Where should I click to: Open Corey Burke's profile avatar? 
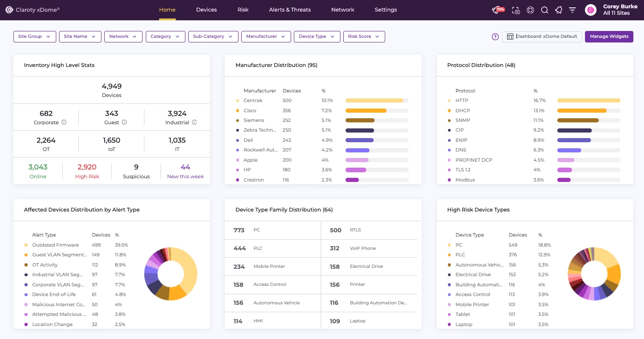(x=590, y=10)
